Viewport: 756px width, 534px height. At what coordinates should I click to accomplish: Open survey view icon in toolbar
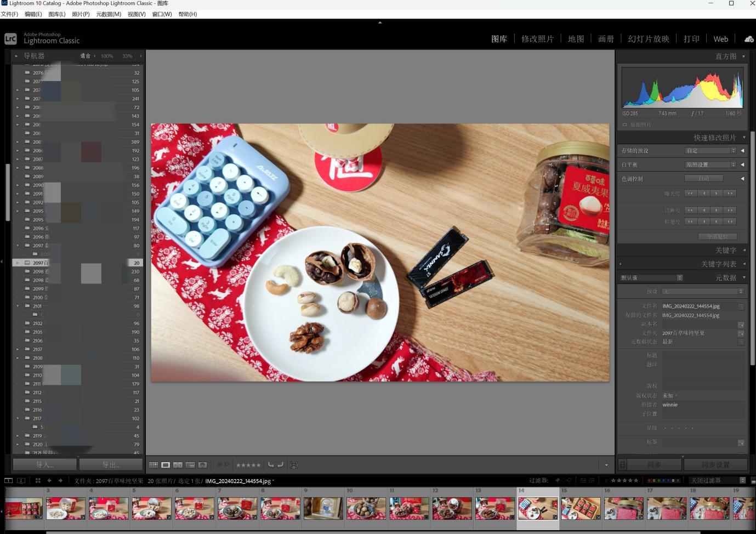coord(190,465)
